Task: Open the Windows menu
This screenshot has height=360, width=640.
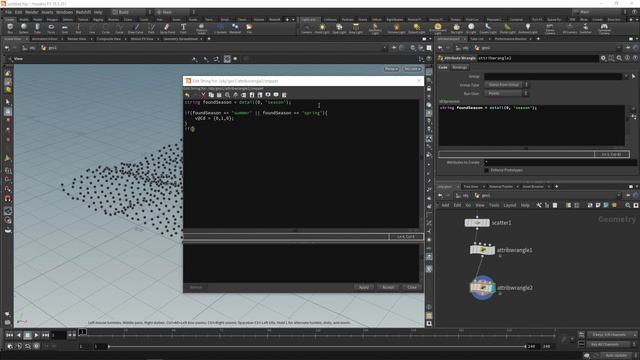Action: (x=64, y=12)
